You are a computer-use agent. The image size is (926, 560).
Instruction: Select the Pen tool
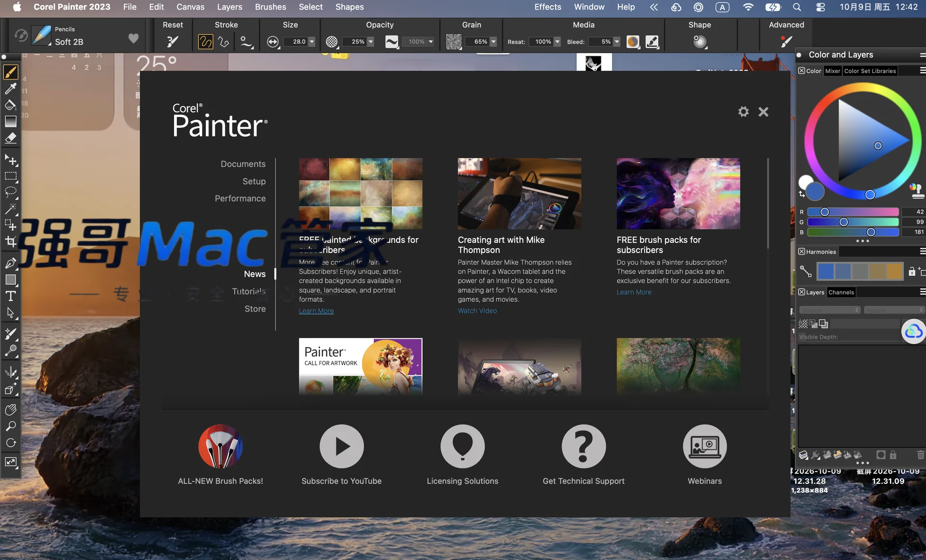11,263
